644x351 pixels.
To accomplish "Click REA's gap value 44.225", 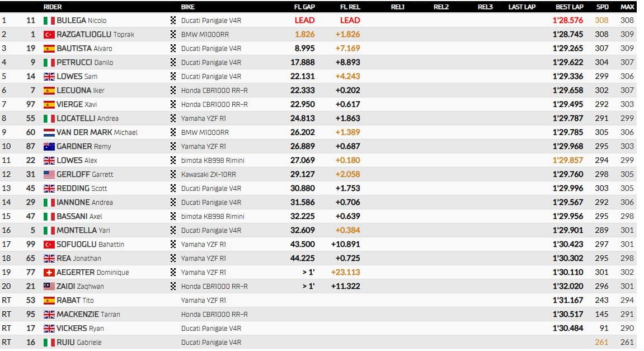I will pos(303,258).
